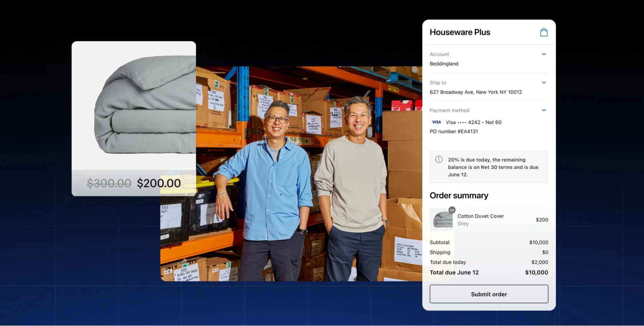Click the Total due June 12 amount
Image resolution: width=644 pixels, height=326 pixels.
point(536,272)
